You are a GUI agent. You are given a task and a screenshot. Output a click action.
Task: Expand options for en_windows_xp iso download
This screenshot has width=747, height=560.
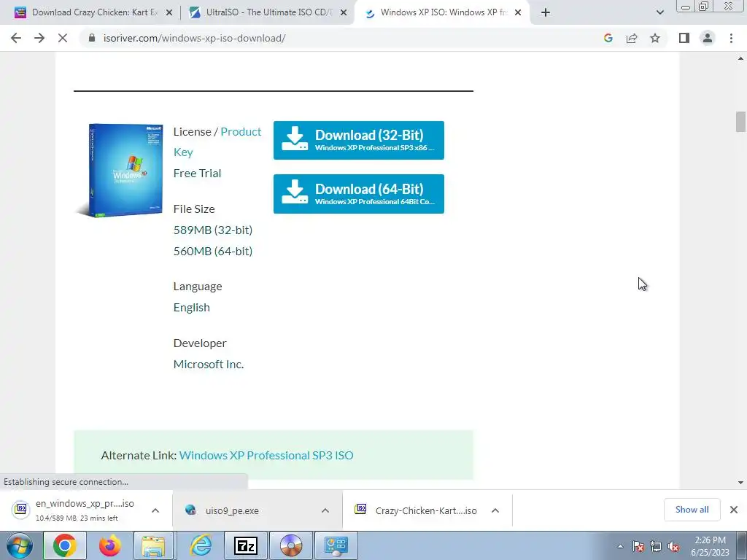tap(155, 510)
